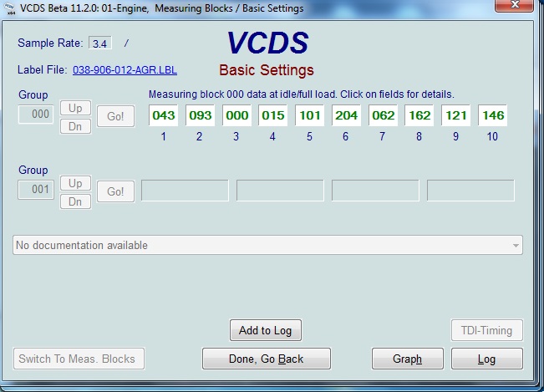Click Dn button for Group 000

(x=76, y=126)
